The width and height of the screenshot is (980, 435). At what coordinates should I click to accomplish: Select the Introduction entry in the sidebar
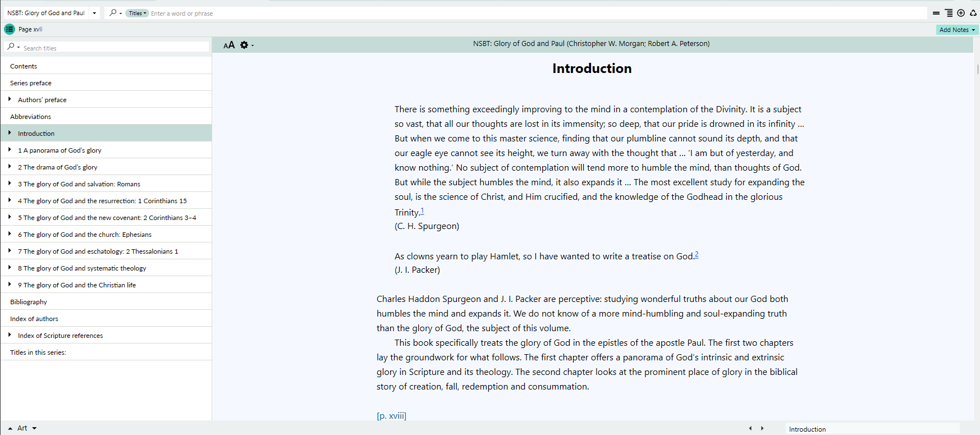[x=106, y=133]
